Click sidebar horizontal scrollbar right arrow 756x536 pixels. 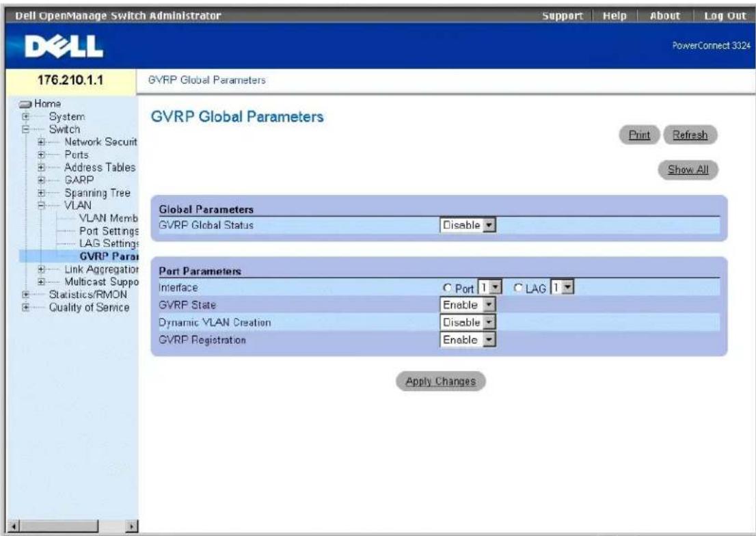pos(132,526)
